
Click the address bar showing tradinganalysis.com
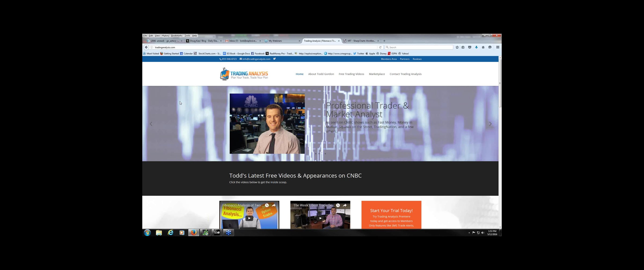(266, 47)
